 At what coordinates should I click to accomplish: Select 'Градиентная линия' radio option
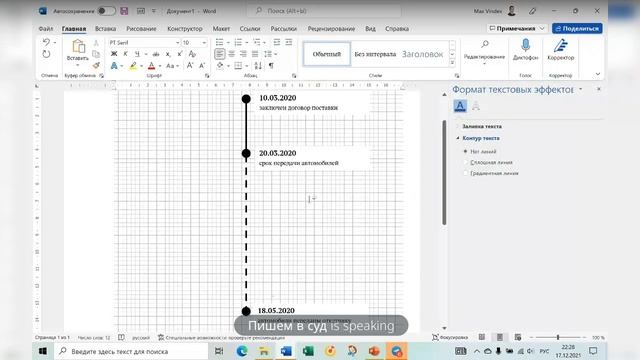coord(465,173)
